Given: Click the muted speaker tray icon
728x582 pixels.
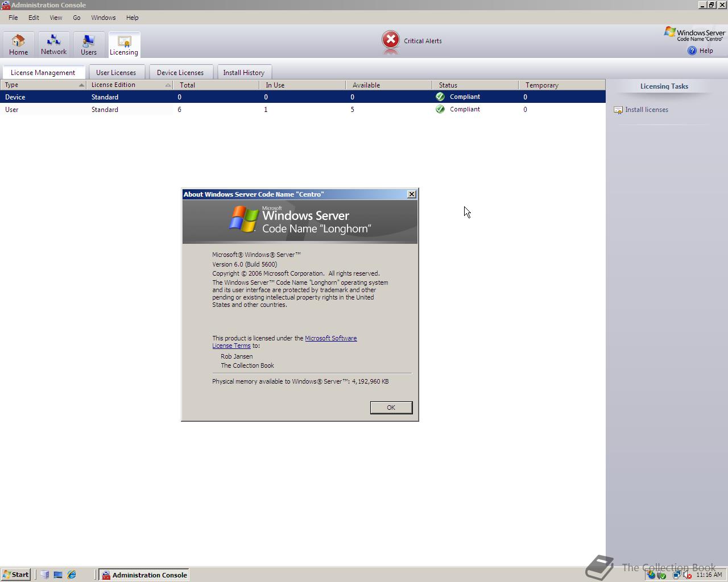Looking at the screenshot, I should click(x=687, y=575).
